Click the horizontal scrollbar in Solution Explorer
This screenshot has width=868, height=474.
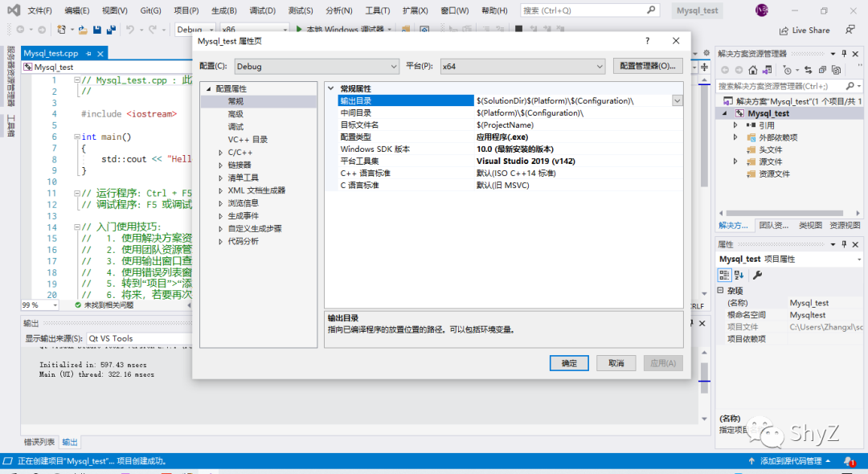[784, 213]
